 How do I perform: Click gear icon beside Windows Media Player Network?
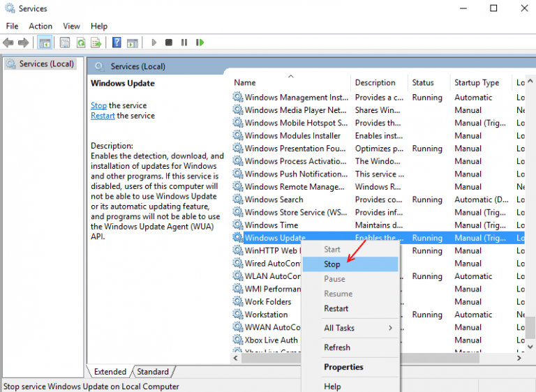pos(238,110)
